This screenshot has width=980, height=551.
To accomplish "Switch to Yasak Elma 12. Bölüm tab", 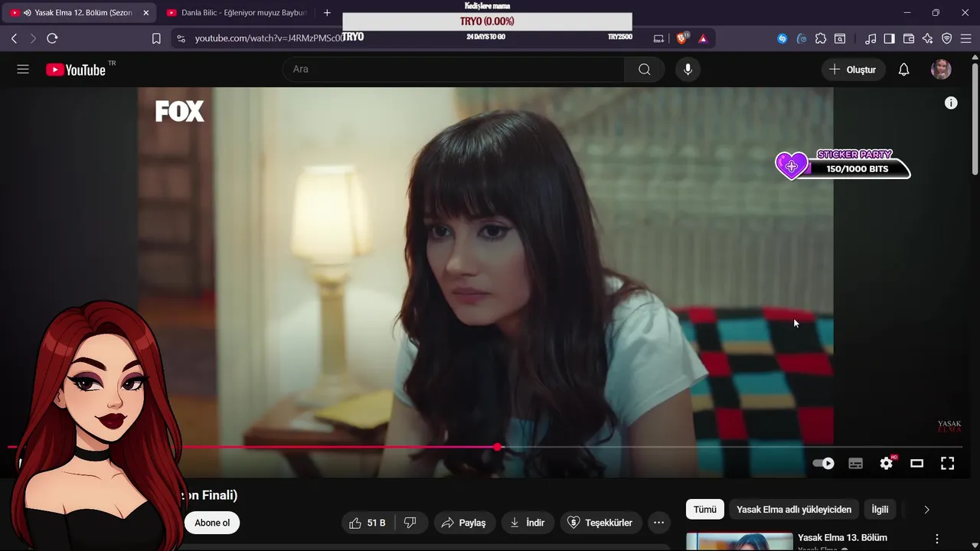I will [x=80, y=13].
